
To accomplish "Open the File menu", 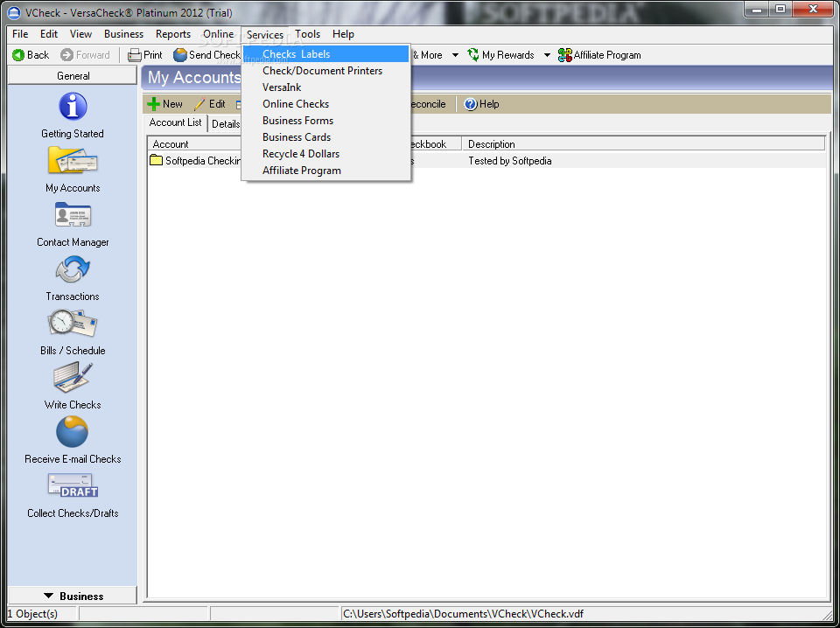I will tap(20, 34).
